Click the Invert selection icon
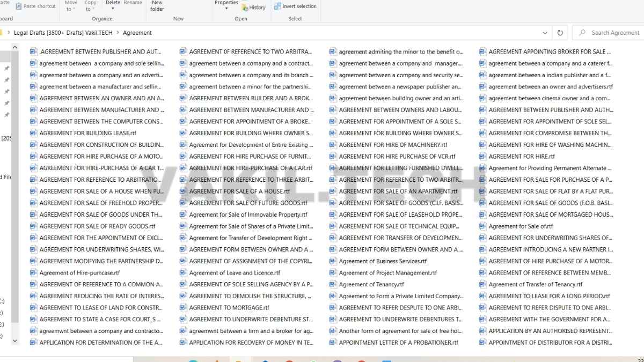 pyautogui.click(x=277, y=6)
